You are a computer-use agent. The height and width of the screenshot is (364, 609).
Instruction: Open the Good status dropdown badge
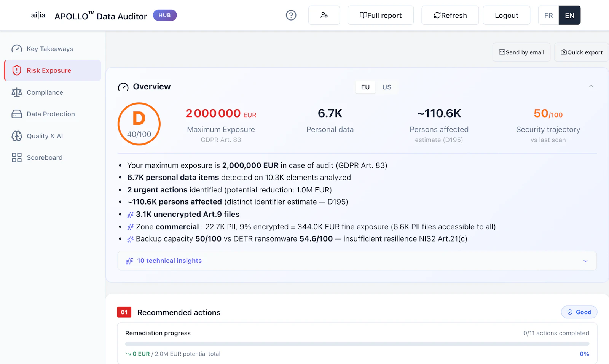[579, 312]
